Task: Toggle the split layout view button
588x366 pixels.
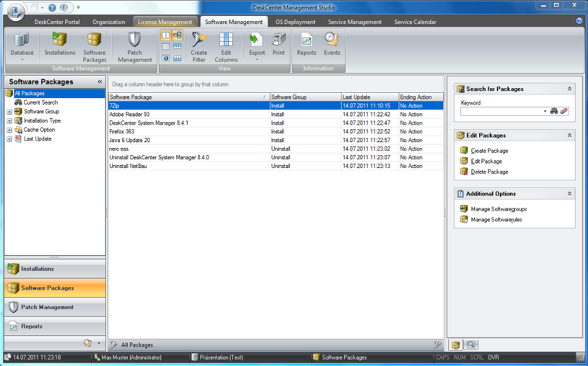Action: [166, 35]
